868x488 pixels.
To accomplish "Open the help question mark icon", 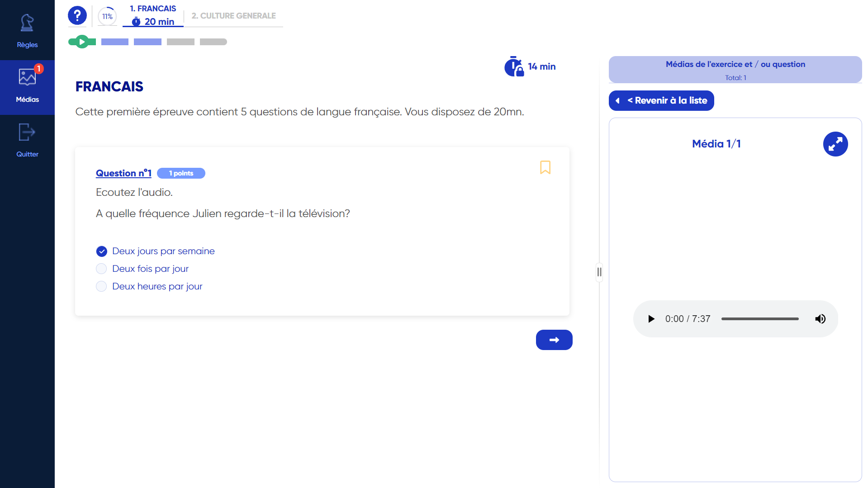I will (77, 15).
